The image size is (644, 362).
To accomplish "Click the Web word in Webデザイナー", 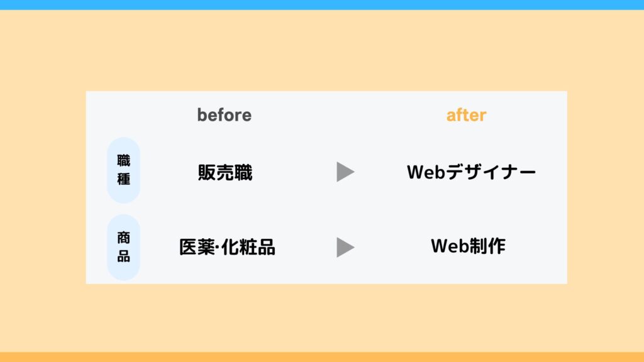I will pyautogui.click(x=426, y=172).
